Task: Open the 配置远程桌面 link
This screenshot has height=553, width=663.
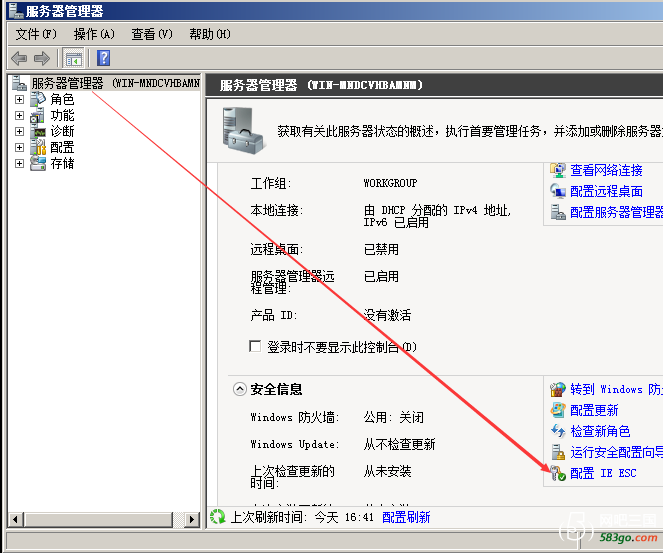Action: pyautogui.click(x=606, y=191)
